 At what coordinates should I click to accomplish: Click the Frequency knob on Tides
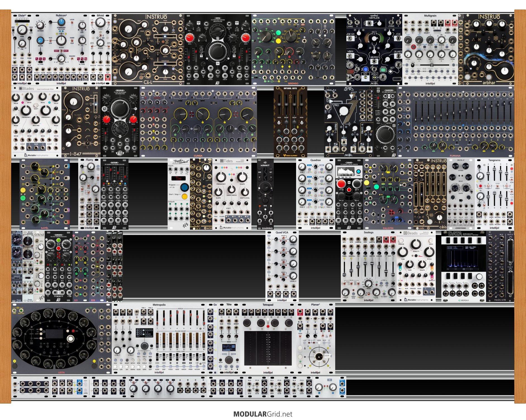pyautogui.click(x=221, y=177)
